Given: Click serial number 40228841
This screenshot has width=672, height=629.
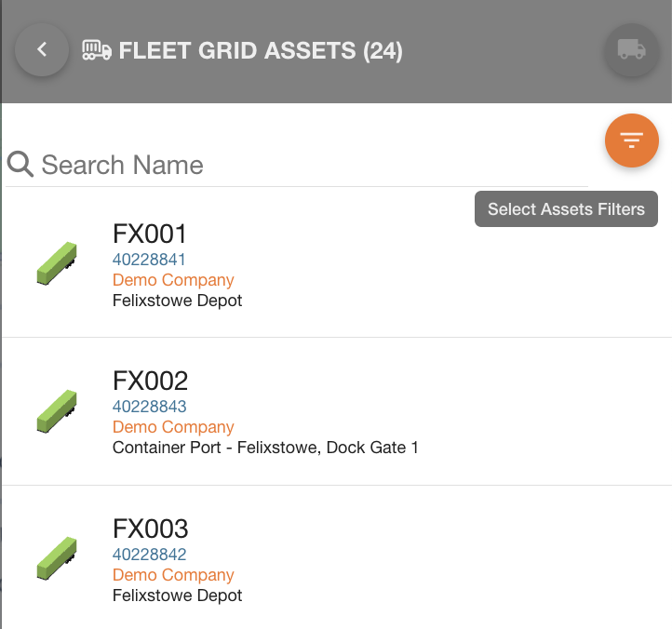Looking at the screenshot, I should (149, 260).
